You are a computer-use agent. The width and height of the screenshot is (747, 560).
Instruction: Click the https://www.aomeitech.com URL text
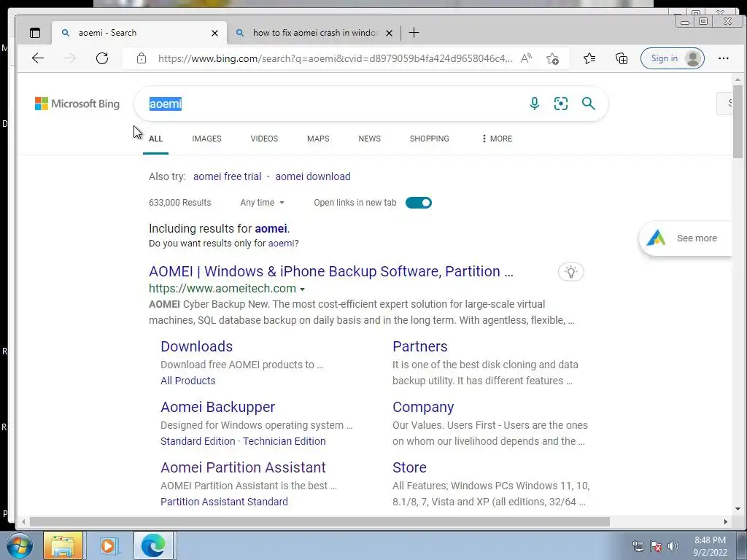pyautogui.click(x=222, y=289)
